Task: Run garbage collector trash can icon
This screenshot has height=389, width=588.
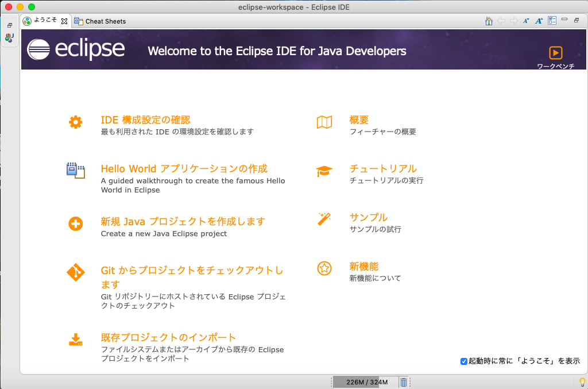Action: pyautogui.click(x=404, y=383)
